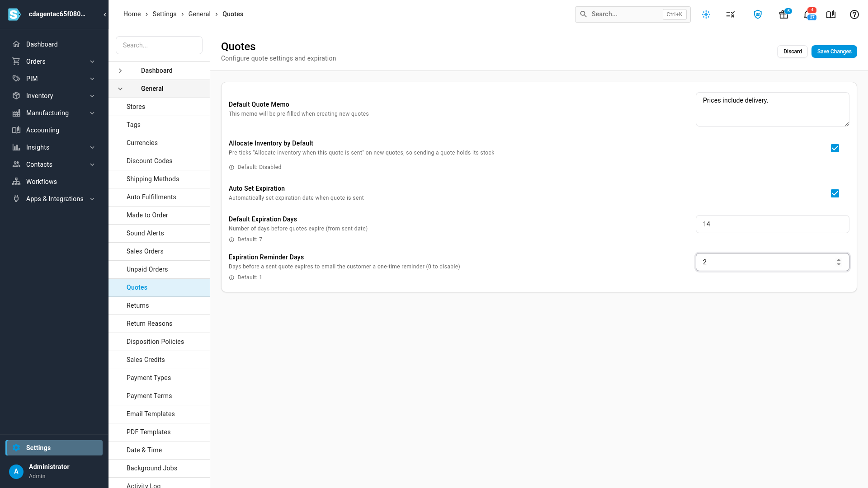Viewport: 868px width, 488px height.
Task: Expand the Contacts menu chevron
Action: [92, 164]
